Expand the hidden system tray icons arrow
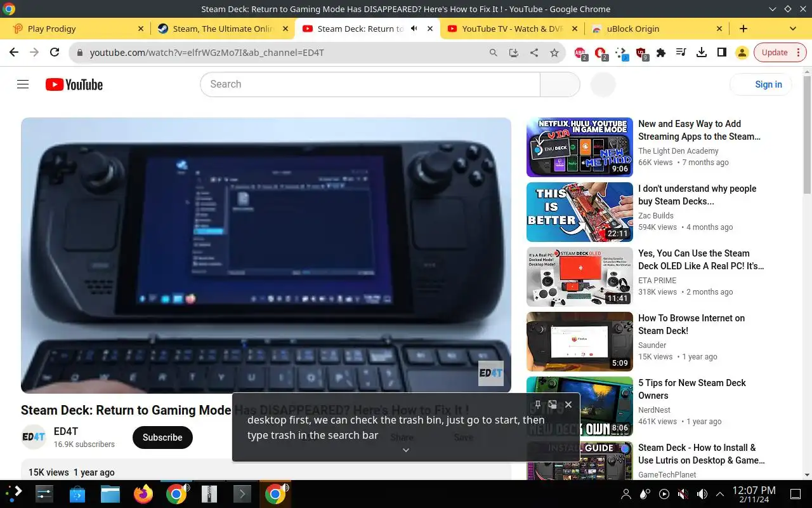 (720, 494)
